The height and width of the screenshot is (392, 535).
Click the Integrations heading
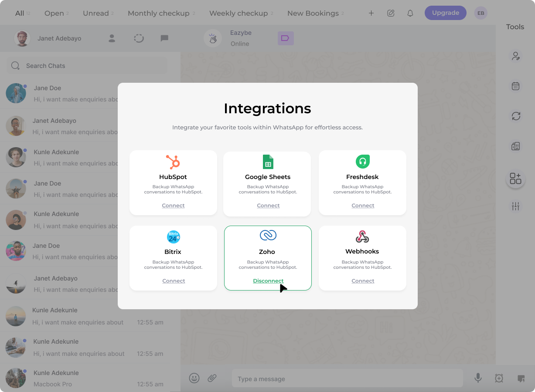[267, 108]
